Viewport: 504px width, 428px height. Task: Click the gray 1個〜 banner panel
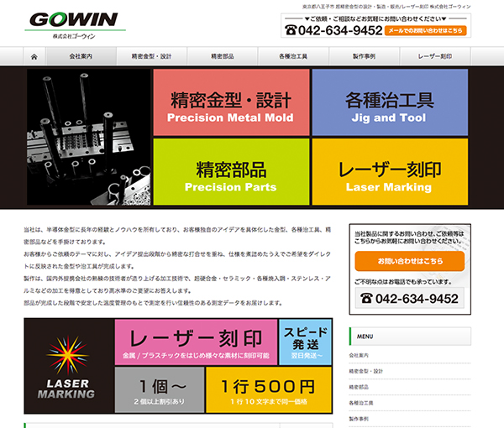point(160,389)
